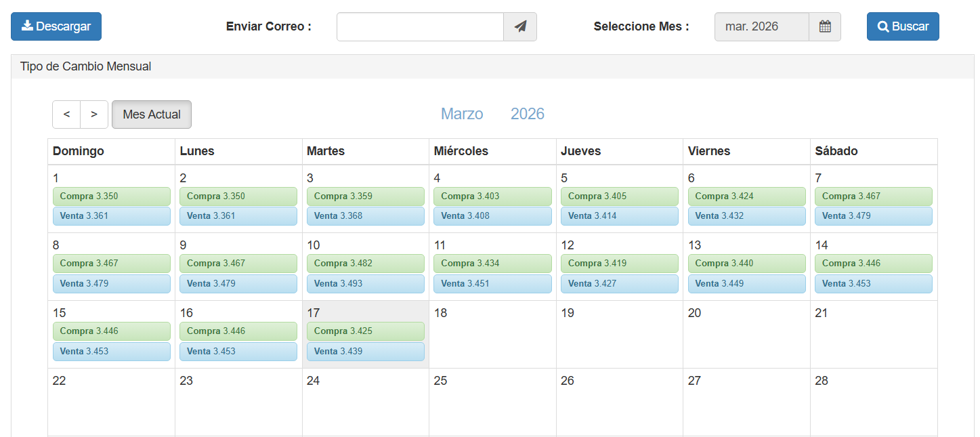980x437 pixels.
Task: Send email via the paper plane icon
Action: click(x=519, y=26)
